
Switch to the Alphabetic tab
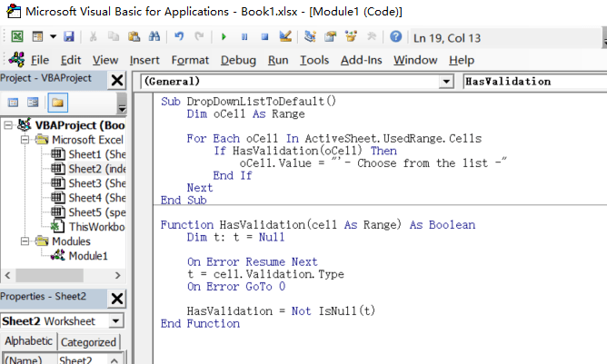(29, 341)
